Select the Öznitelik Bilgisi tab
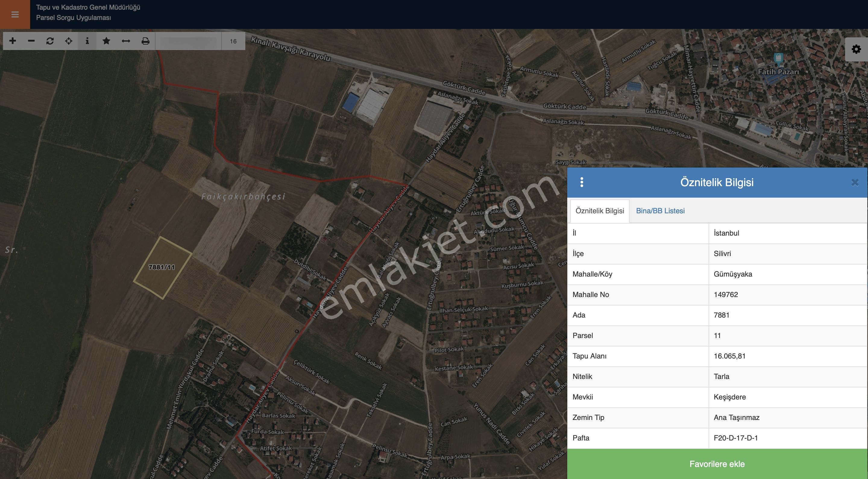 [x=599, y=211]
